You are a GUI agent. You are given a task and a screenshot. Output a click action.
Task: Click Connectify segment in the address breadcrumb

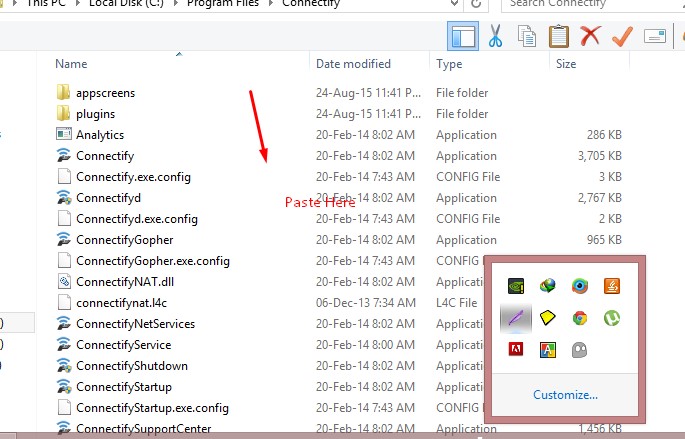click(311, 3)
